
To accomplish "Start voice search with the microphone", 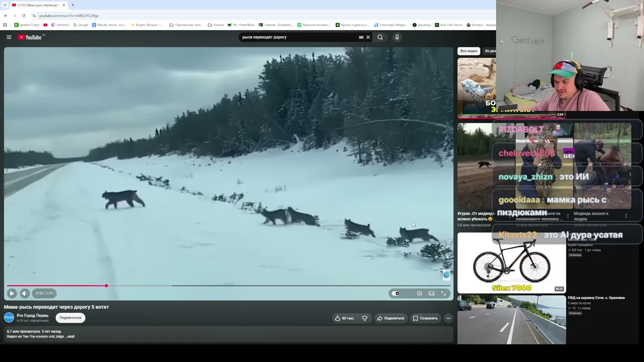I will [397, 37].
